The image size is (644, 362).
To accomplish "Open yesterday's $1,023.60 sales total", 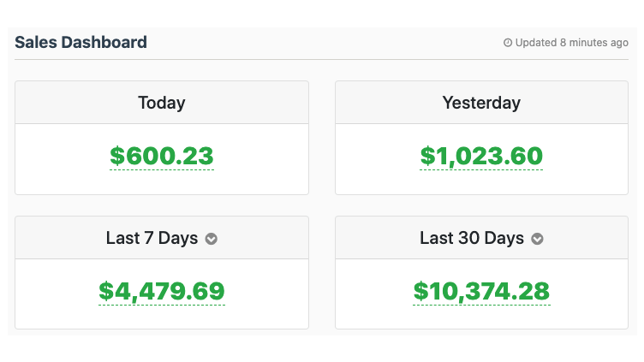I will [x=481, y=156].
